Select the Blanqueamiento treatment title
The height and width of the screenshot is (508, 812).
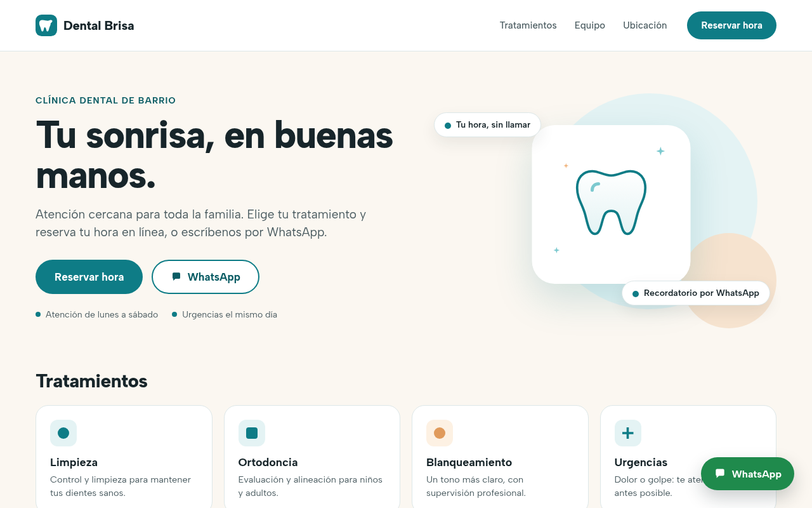(469, 462)
